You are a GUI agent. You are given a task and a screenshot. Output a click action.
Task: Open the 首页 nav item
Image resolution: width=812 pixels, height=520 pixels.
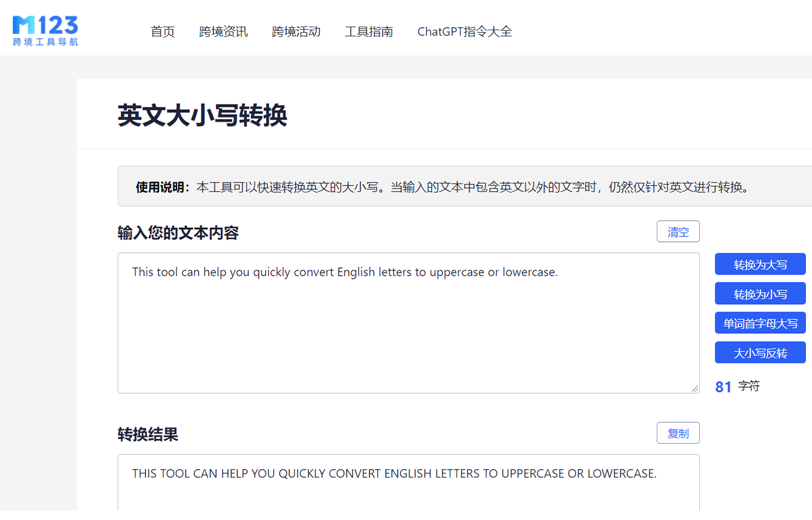click(163, 32)
